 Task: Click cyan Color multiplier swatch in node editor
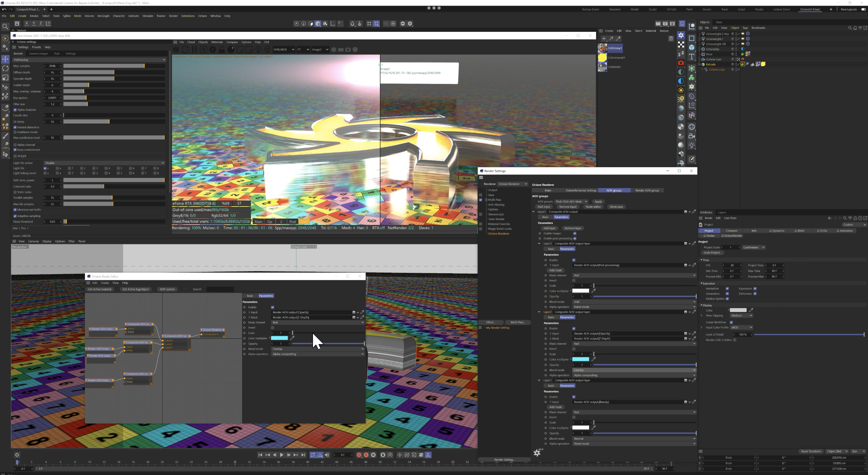click(x=279, y=338)
